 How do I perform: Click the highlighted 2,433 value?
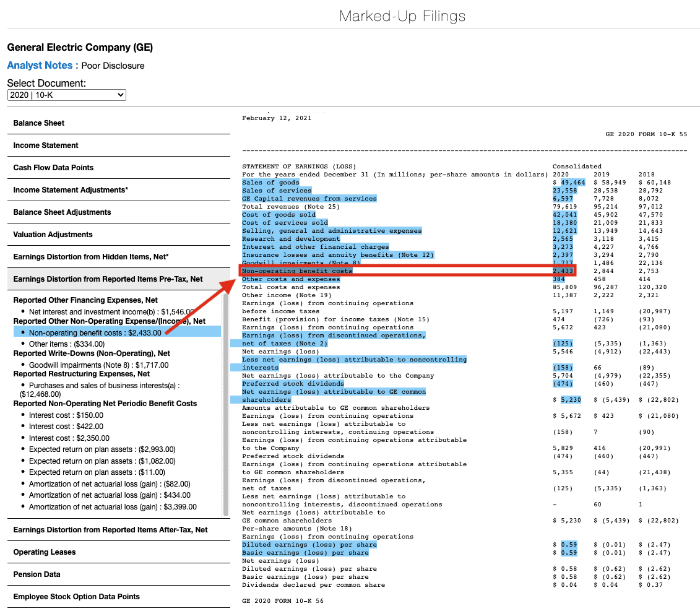pos(563,271)
